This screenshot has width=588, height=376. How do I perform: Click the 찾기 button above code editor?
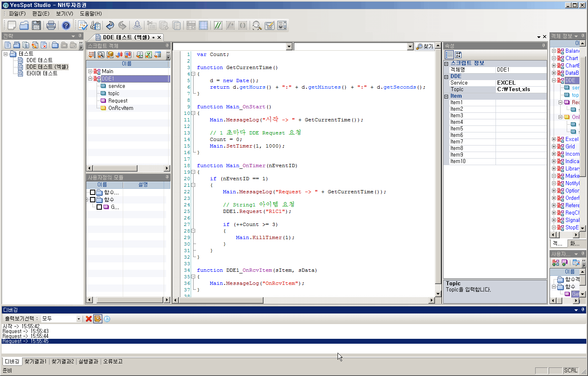pyautogui.click(x=425, y=47)
